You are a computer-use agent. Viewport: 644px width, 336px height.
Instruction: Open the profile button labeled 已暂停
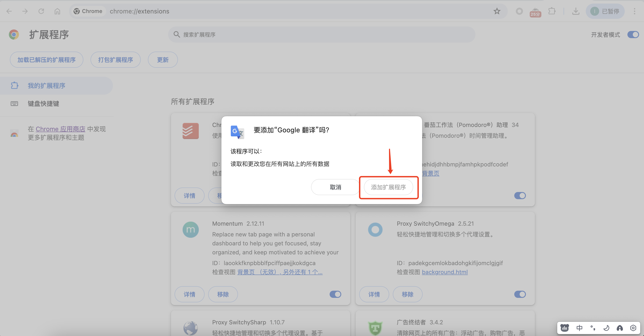click(x=605, y=11)
